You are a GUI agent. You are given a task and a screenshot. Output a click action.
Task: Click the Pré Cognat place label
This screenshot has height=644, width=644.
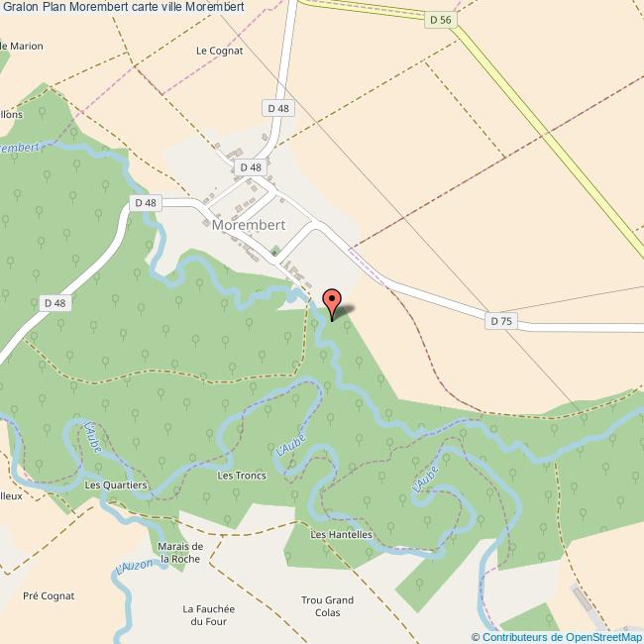point(49,595)
